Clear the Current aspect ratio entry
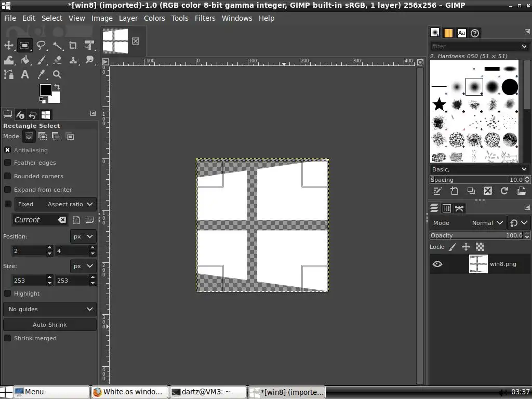The image size is (532, 399). (x=62, y=220)
